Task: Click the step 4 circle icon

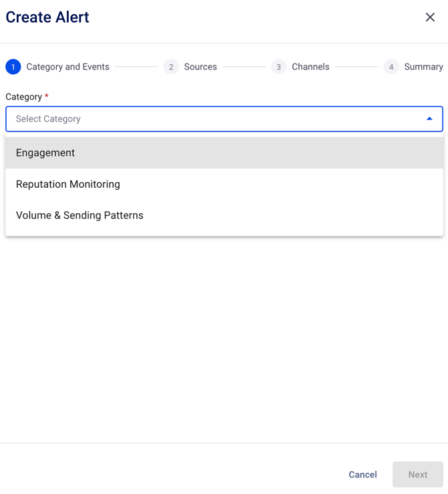Action: click(391, 67)
